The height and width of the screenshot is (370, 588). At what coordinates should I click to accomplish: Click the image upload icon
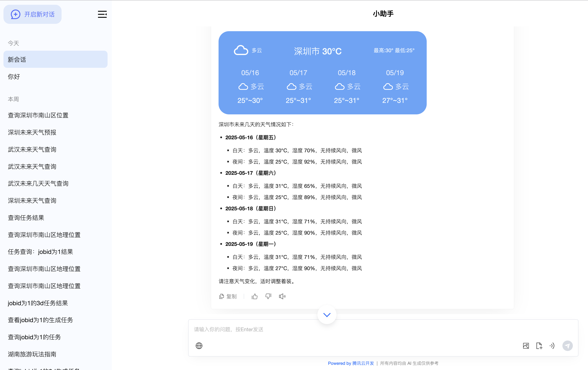[526, 346]
